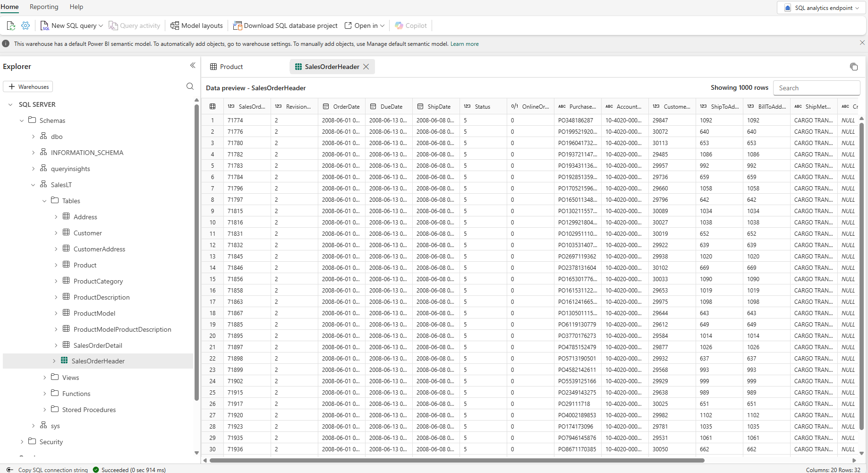Select ProductCategory in the tree
868x473 pixels.
98,281
